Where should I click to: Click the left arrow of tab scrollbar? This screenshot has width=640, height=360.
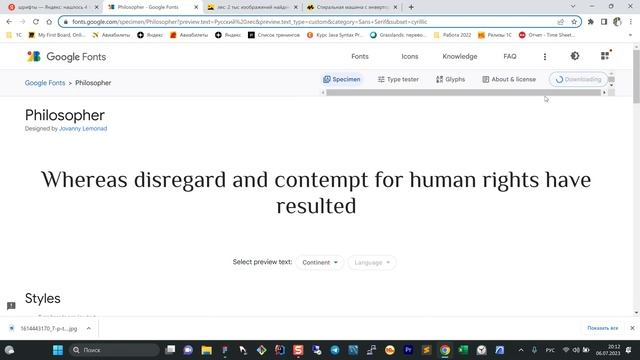(x=323, y=93)
